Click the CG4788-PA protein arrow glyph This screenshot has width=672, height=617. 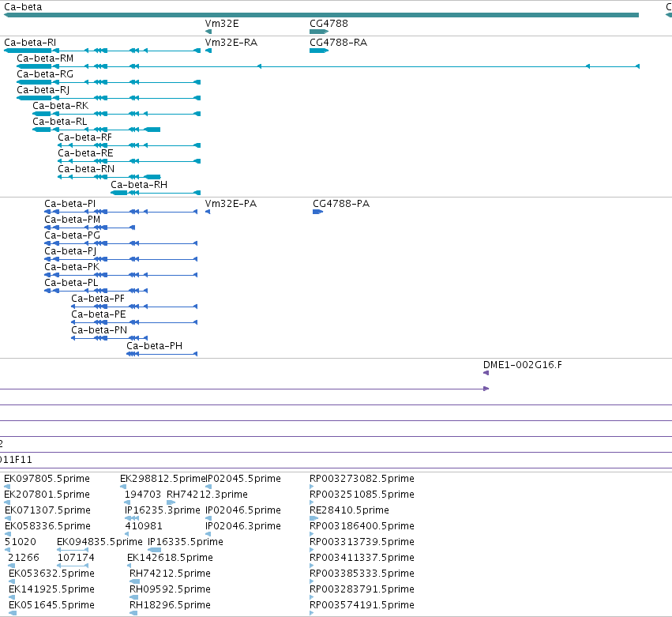tap(317, 212)
